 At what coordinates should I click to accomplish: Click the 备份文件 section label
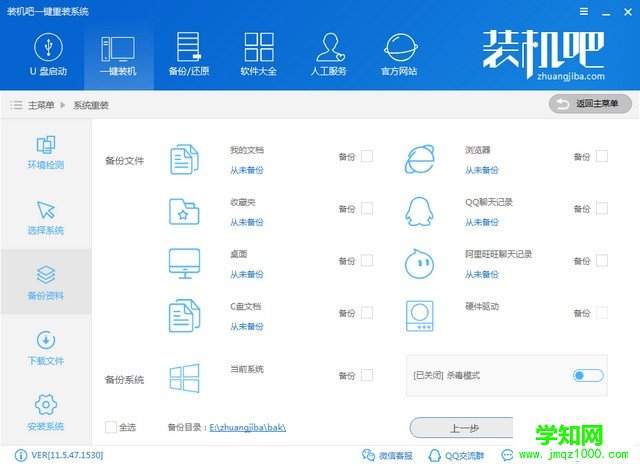coord(124,161)
